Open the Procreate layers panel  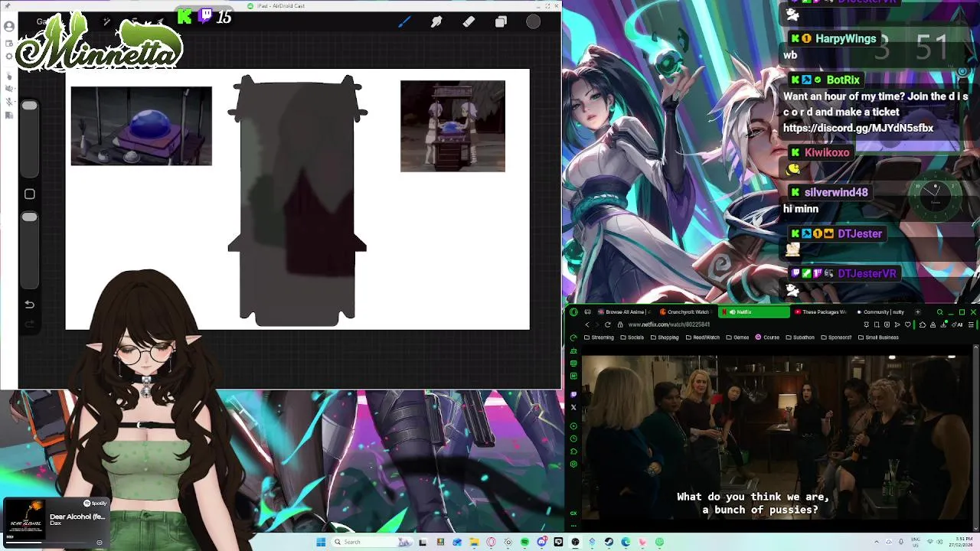pyautogui.click(x=501, y=21)
